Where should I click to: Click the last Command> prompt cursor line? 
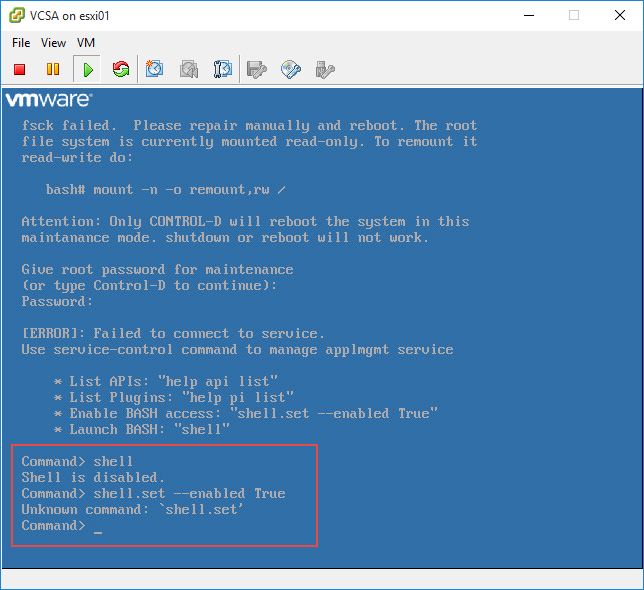62,526
